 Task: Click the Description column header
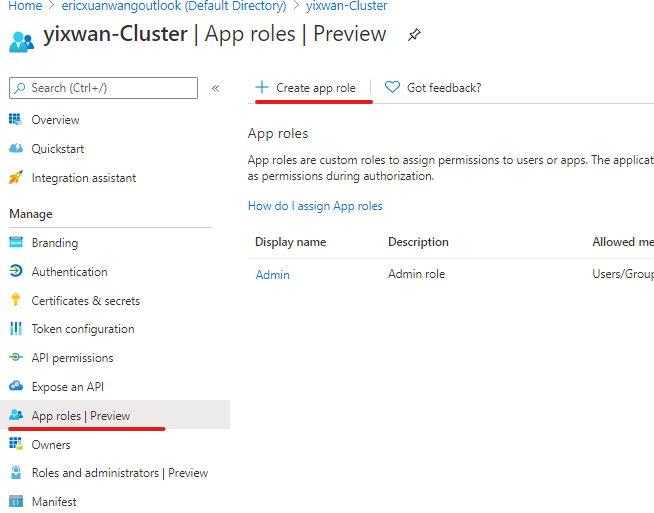point(418,242)
